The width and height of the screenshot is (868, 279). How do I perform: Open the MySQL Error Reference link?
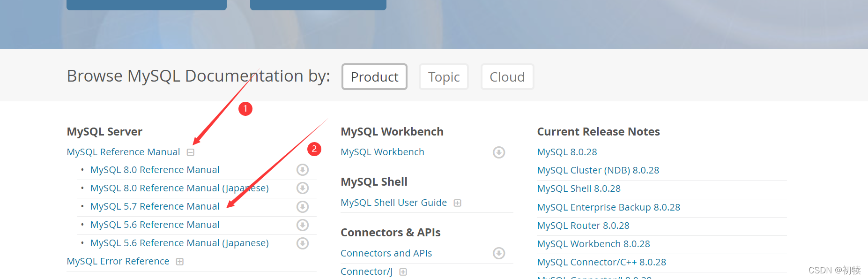tap(118, 261)
